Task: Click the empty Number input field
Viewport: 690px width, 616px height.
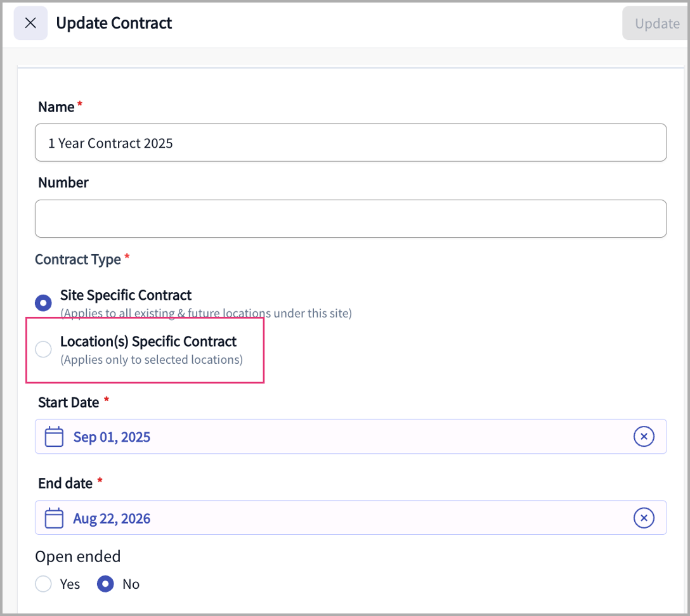Action: click(x=350, y=219)
